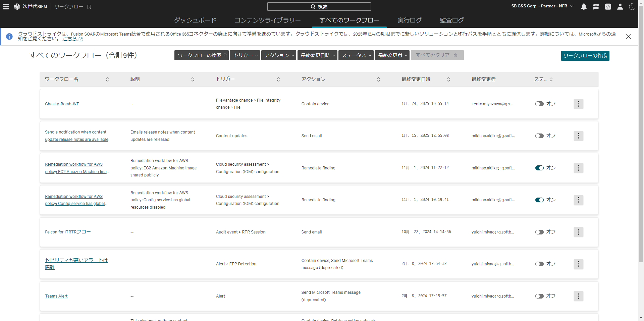The width and height of the screenshot is (644, 321).
Task: Open options menu for セビリティが高いアラートは隔離
Action: (578, 264)
